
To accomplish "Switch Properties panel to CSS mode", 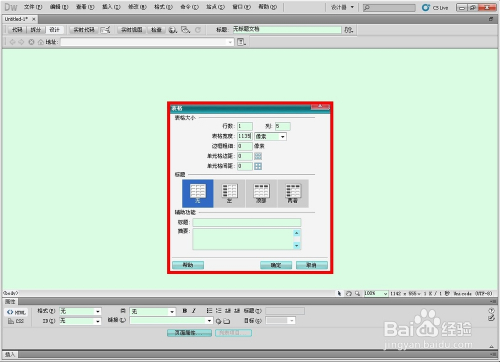I will tap(16, 321).
